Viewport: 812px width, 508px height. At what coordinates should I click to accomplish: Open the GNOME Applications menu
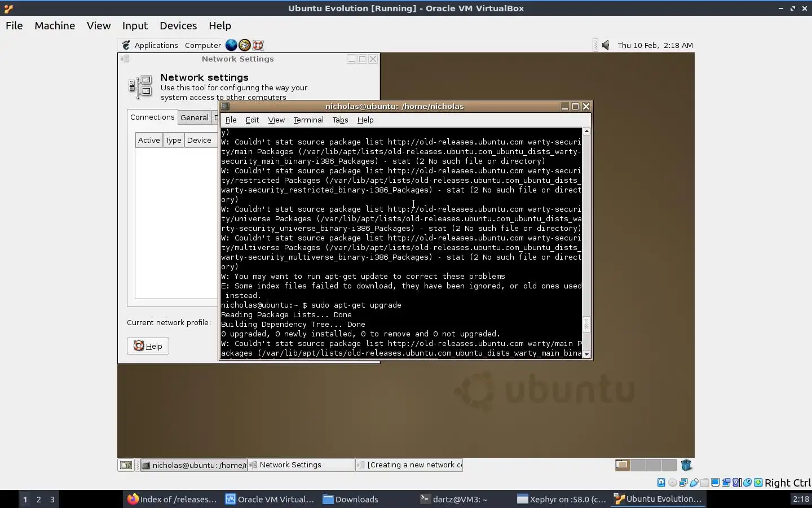(x=151, y=45)
